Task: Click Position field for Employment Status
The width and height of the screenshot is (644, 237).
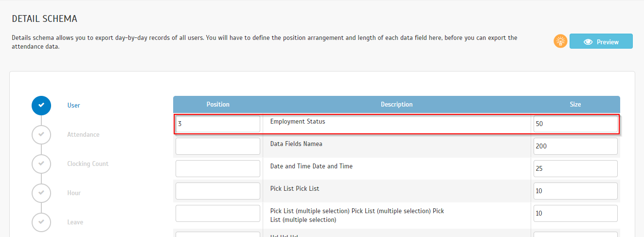Action: (217, 124)
